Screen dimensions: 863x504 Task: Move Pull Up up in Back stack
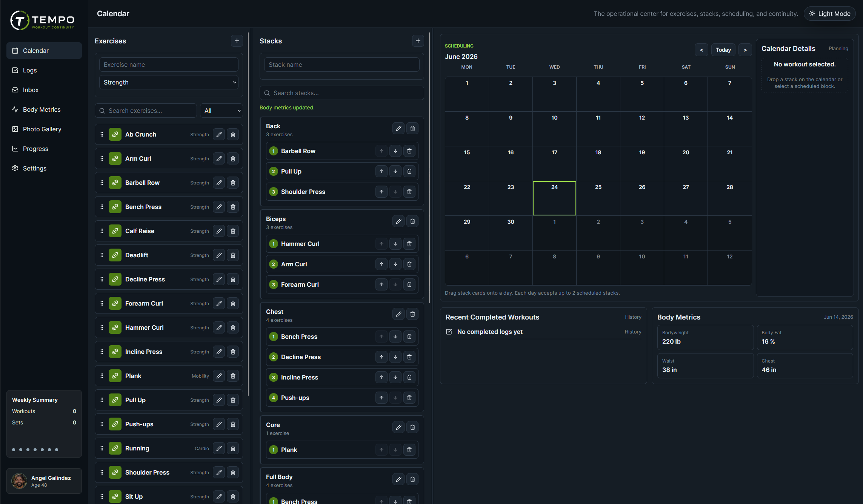click(382, 171)
